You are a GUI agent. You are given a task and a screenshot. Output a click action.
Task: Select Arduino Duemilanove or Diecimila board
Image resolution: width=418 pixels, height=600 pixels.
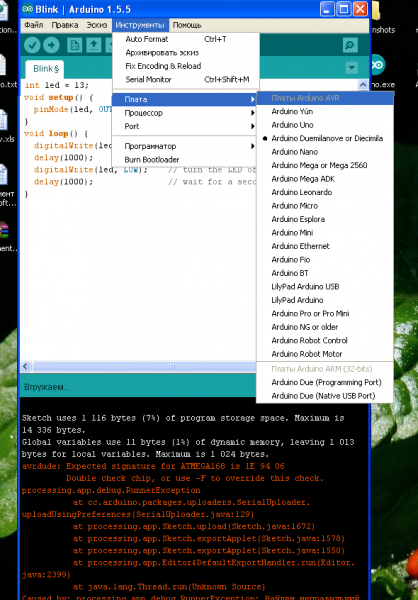325,138
